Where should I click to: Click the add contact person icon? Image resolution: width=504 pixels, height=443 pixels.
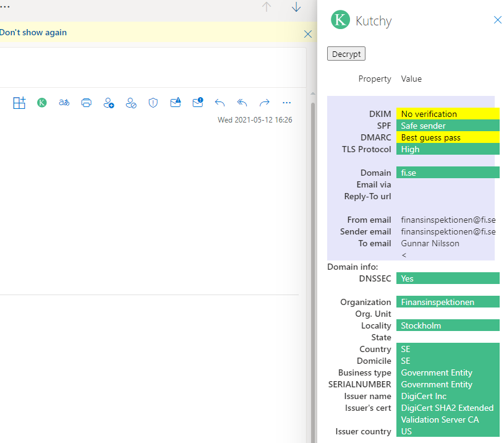pos(109,103)
